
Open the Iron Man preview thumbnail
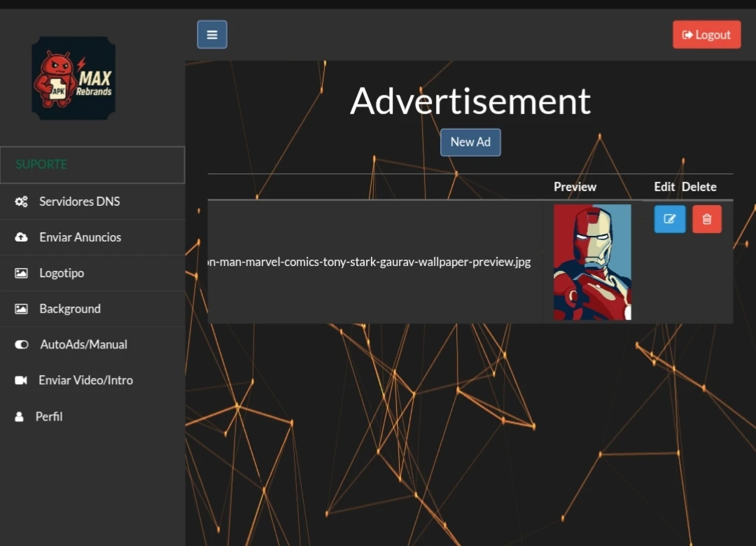tap(592, 262)
